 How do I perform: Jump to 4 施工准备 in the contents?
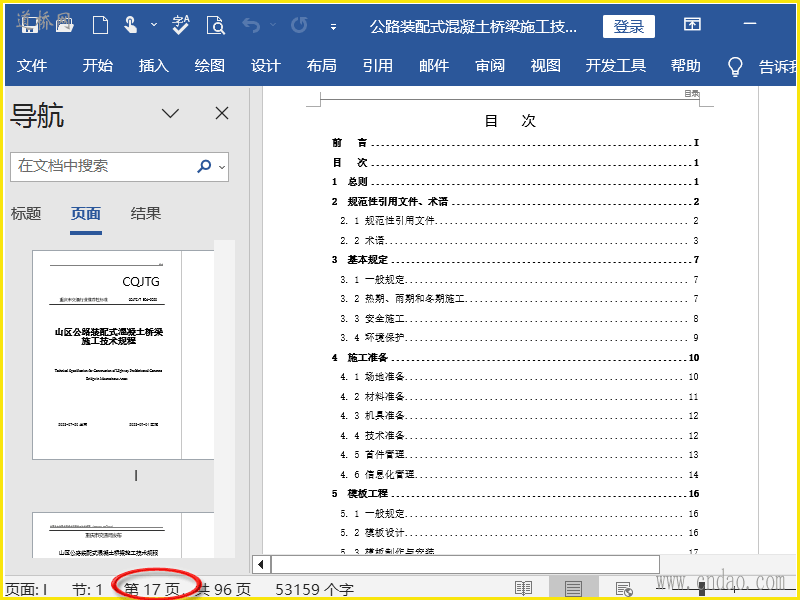click(515, 358)
